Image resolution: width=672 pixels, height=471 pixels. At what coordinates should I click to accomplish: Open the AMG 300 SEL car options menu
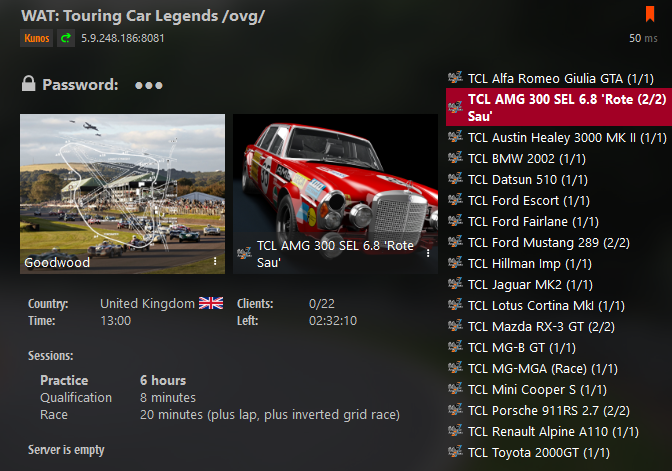tap(428, 253)
